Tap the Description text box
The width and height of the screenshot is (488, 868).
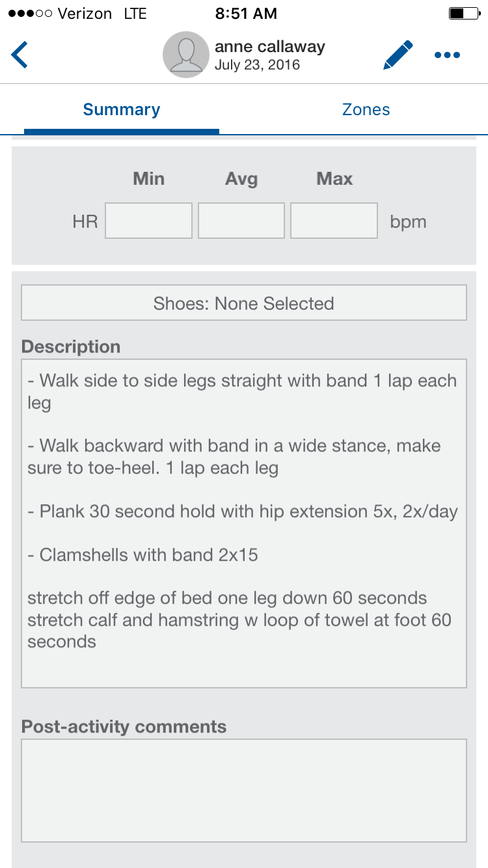tap(244, 664)
